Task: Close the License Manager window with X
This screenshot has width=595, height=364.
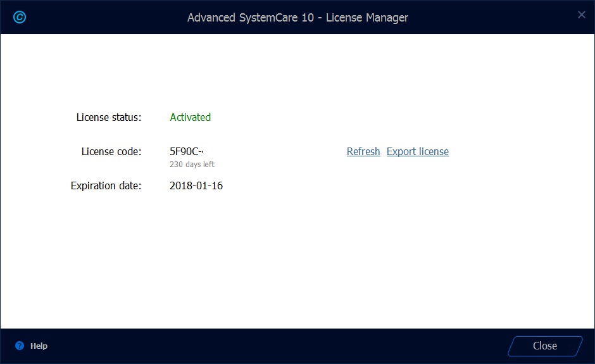Action: click(x=581, y=15)
